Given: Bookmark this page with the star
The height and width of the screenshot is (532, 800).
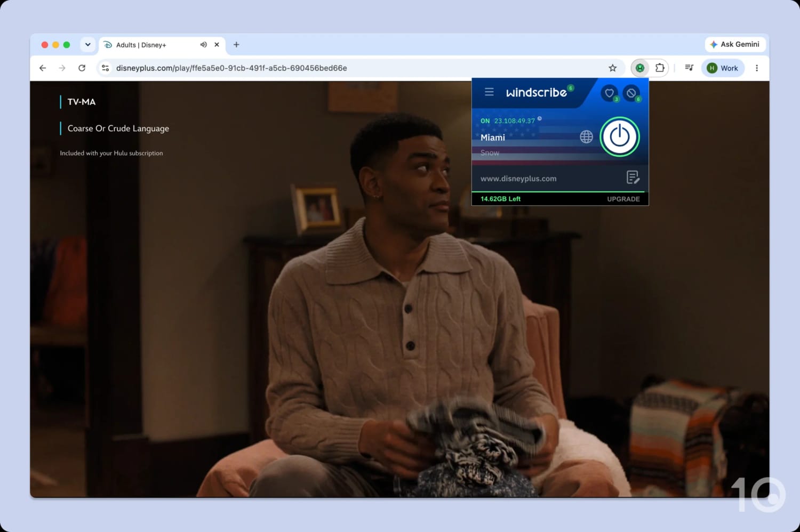Looking at the screenshot, I should 612,68.
